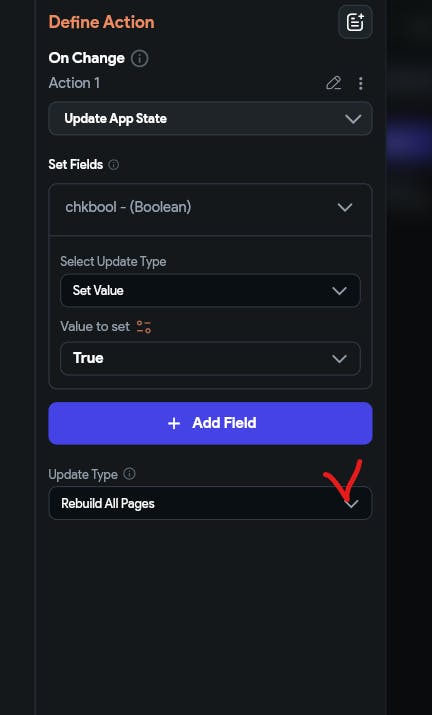Click the info icon next to On Change

coord(140,58)
